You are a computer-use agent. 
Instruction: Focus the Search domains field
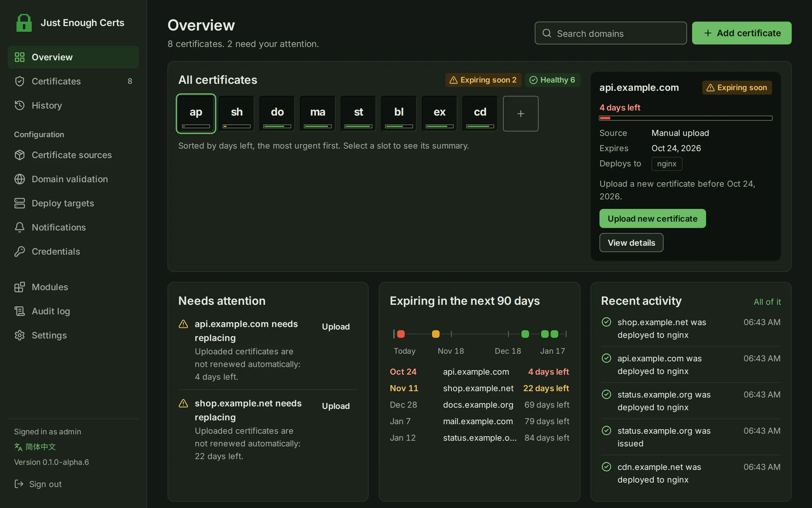611,33
